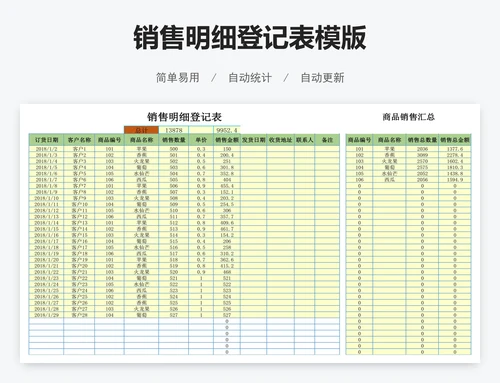Select the 销售数量 column header

point(174,140)
